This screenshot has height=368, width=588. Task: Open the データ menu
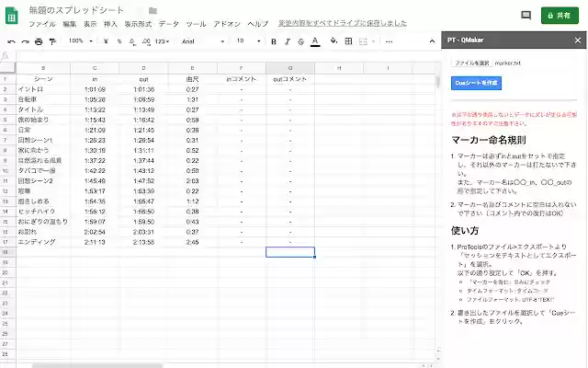[x=169, y=24]
